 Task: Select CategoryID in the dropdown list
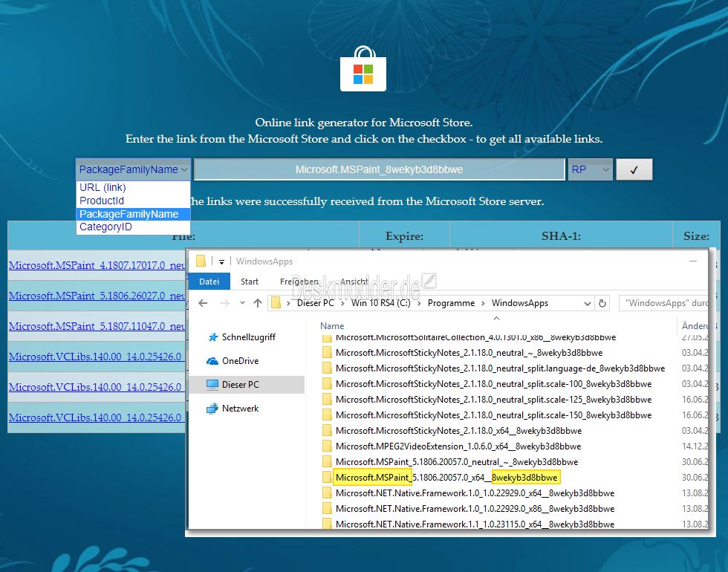(105, 227)
